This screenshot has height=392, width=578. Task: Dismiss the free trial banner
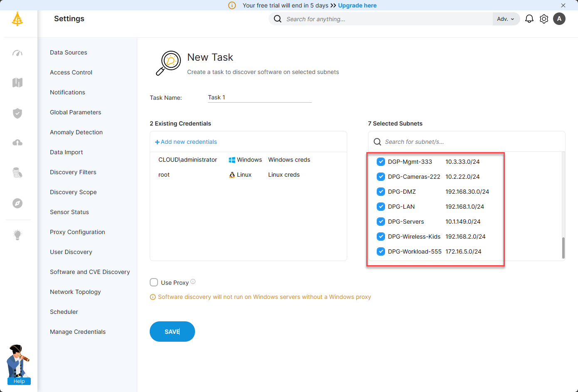(x=563, y=5)
